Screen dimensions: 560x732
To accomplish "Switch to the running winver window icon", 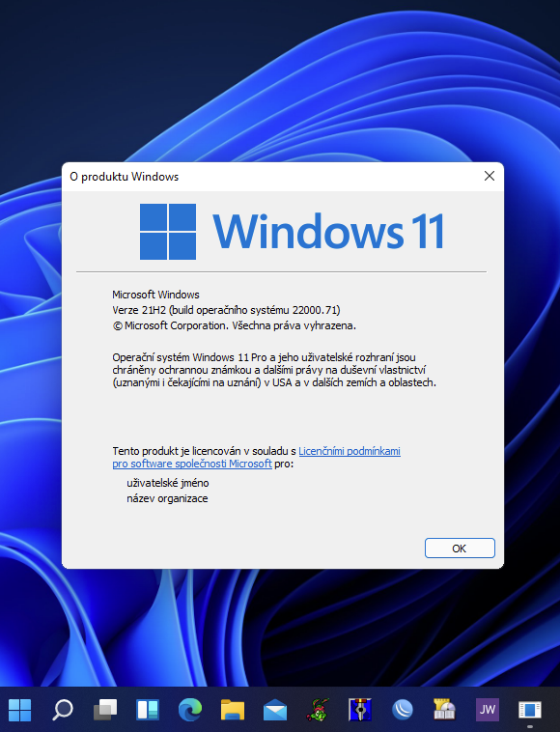I will (x=530, y=710).
